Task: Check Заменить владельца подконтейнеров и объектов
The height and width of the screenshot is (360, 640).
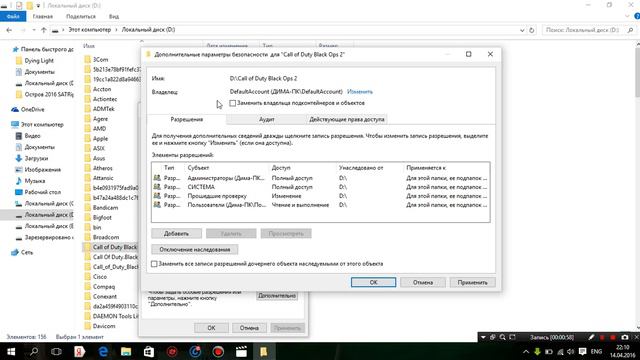Action: 297,103
